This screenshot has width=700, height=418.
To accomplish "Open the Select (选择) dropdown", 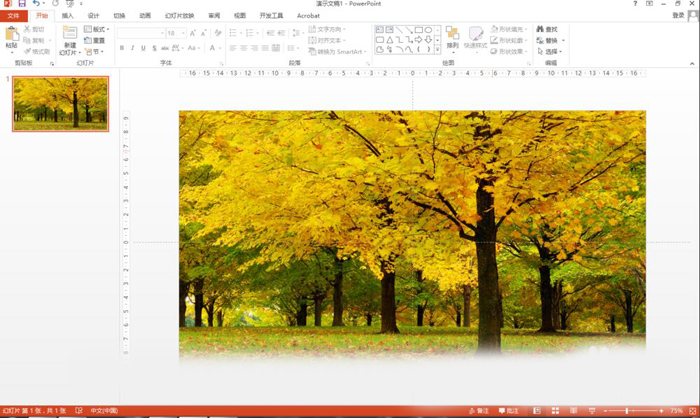I will 550,51.
